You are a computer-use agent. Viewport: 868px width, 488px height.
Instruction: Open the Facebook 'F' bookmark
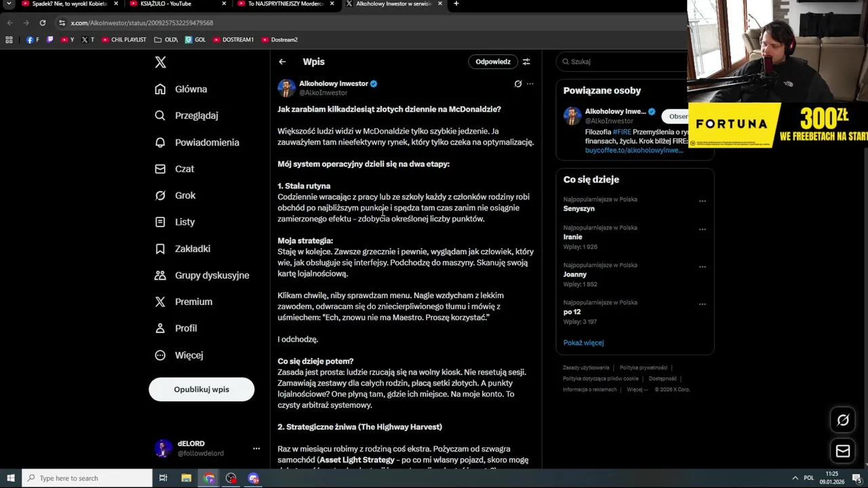click(x=33, y=40)
